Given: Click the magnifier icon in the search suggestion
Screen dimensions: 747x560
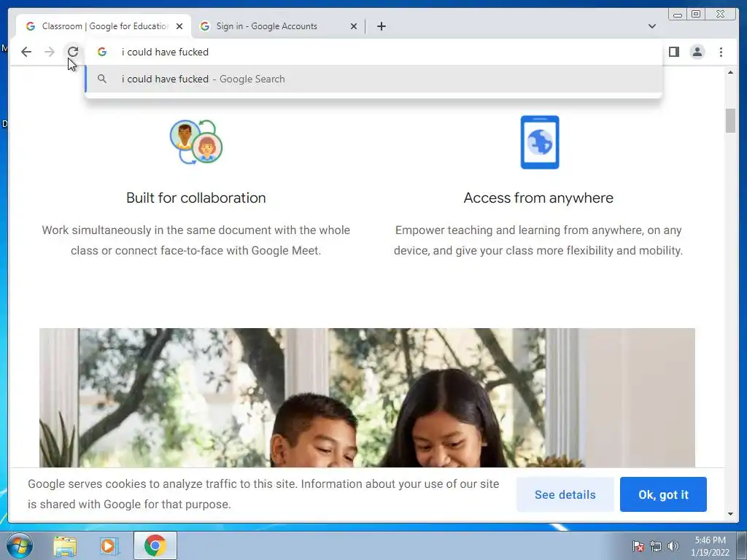Looking at the screenshot, I should (x=102, y=79).
